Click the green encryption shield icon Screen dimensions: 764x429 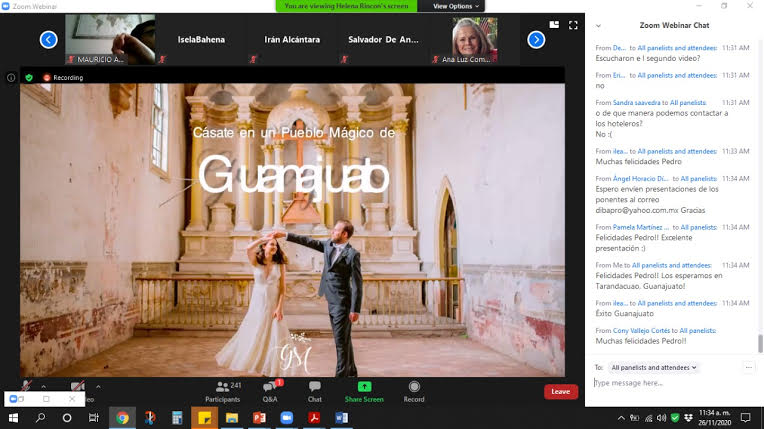point(29,77)
